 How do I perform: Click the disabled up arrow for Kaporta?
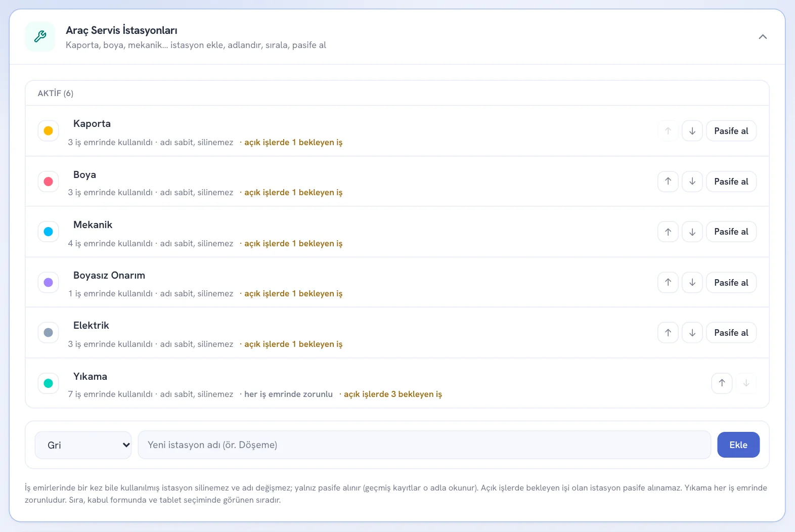tap(668, 131)
